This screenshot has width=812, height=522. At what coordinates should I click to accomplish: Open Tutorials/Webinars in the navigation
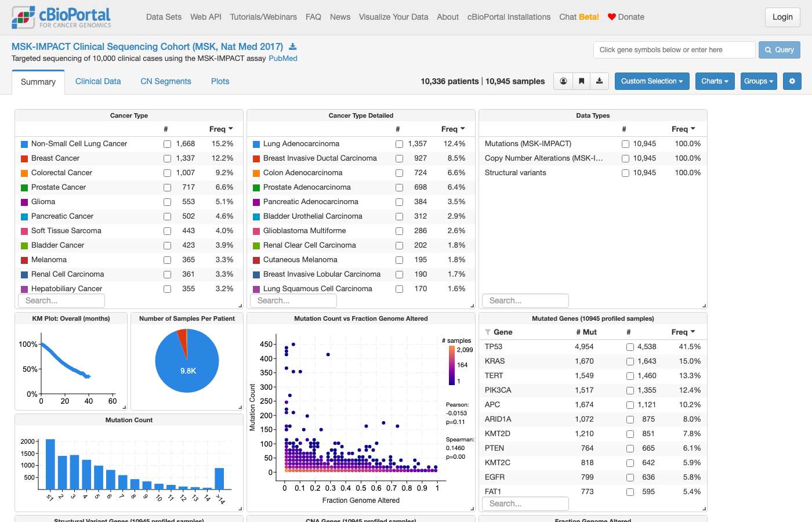coord(263,17)
